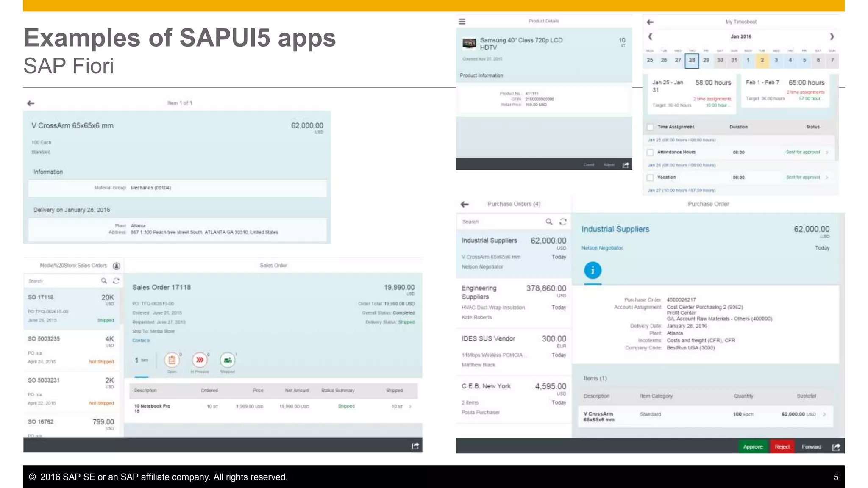868x488 pixels.
Task: Expand Attendance Hours row chevron
Action: pyautogui.click(x=827, y=152)
